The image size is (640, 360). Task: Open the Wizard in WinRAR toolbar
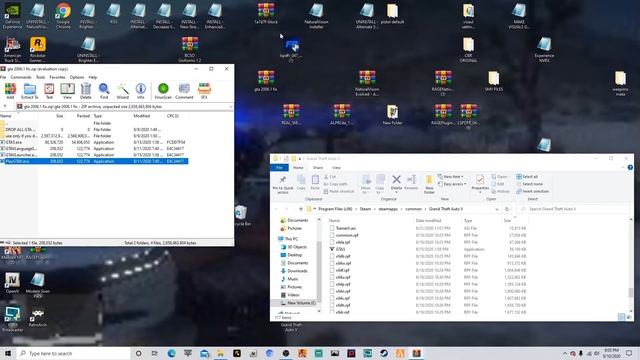point(122,91)
